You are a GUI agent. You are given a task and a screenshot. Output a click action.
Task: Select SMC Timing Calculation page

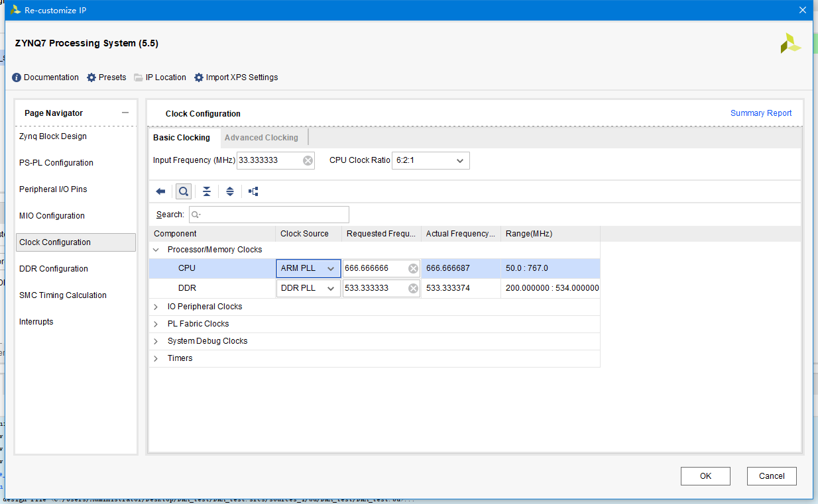tap(63, 295)
